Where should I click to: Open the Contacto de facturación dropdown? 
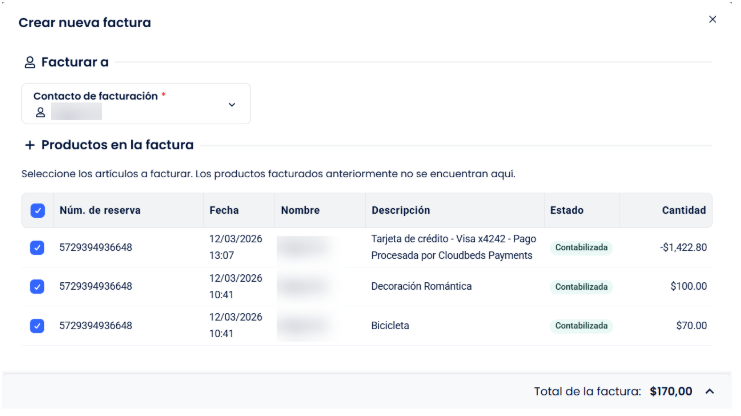pos(232,104)
